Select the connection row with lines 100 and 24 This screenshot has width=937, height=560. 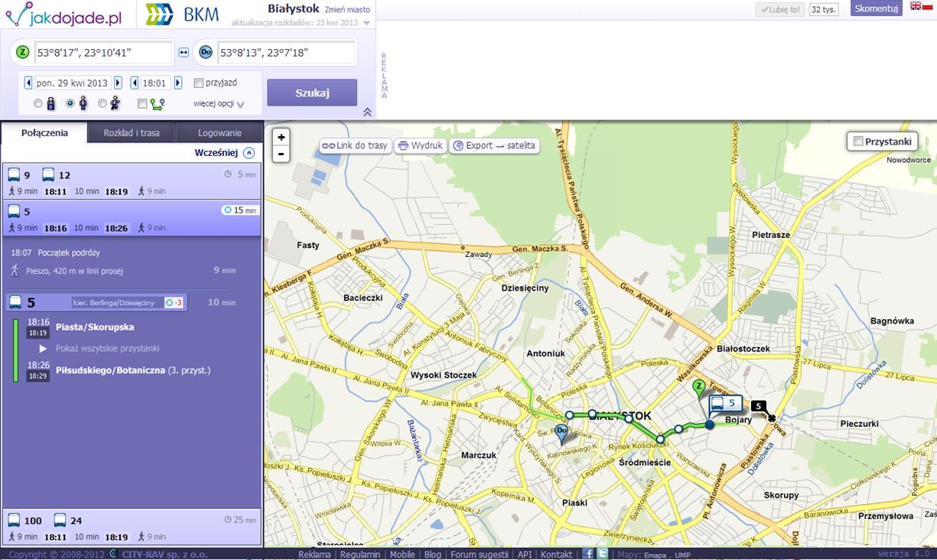[x=132, y=528]
